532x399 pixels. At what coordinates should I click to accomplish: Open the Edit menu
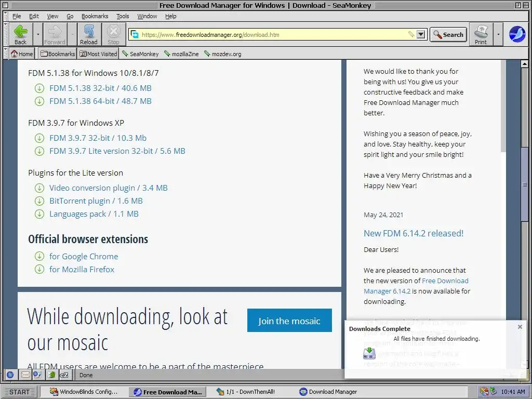tap(34, 16)
